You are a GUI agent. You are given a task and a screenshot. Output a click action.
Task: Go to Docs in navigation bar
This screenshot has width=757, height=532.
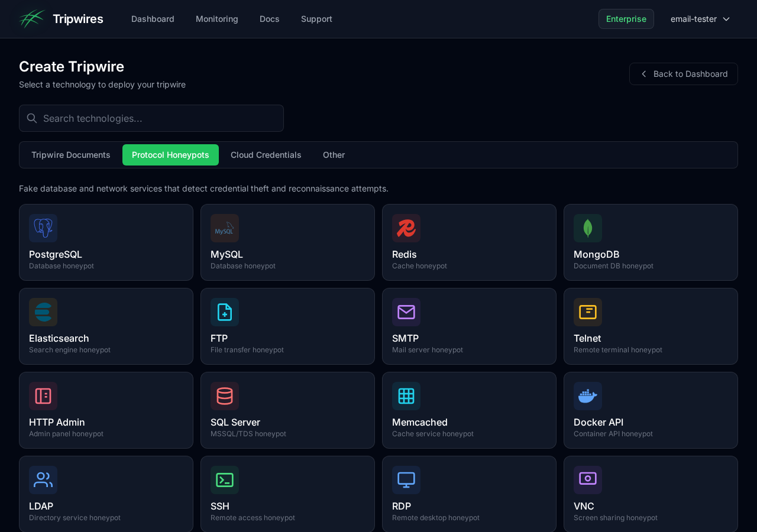click(270, 19)
